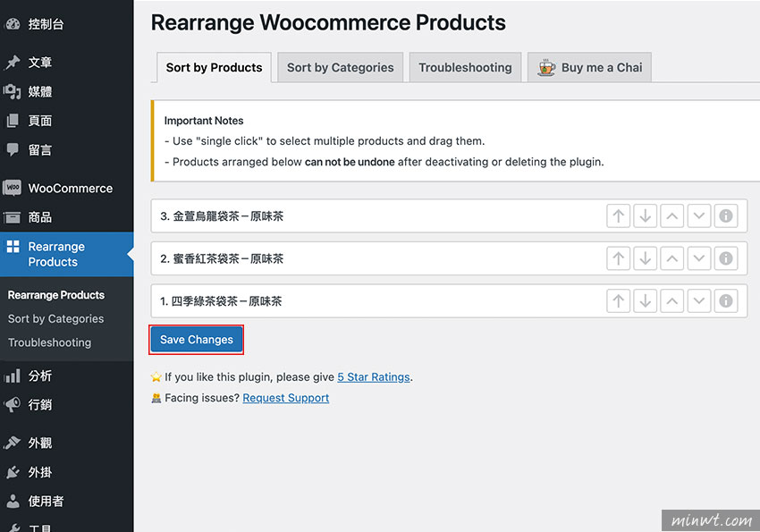
Task: Select product row 1. 四季綠茶袋茶－原味茶
Action: 449,301
